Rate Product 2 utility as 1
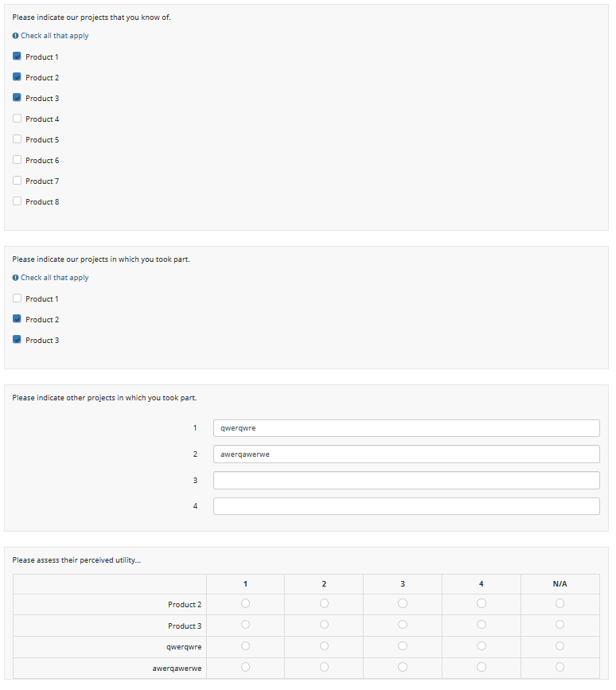The image size is (616, 690). point(245,604)
